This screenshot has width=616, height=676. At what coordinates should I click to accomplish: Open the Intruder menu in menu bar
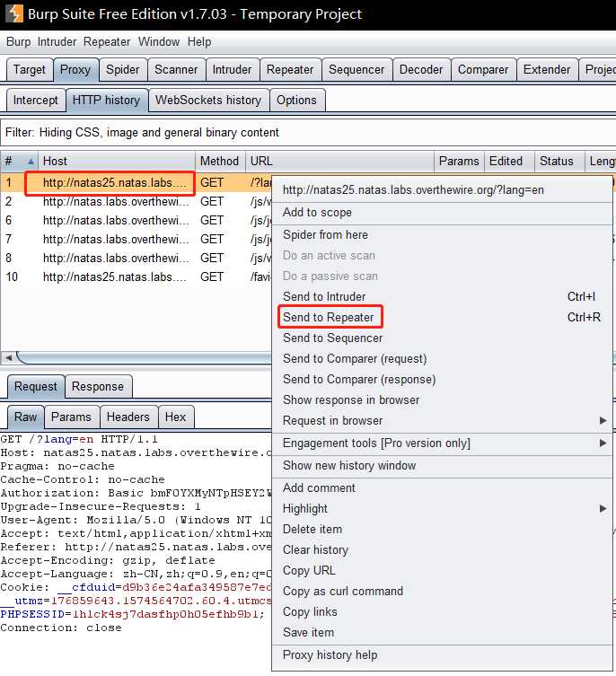(x=57, y=42)
